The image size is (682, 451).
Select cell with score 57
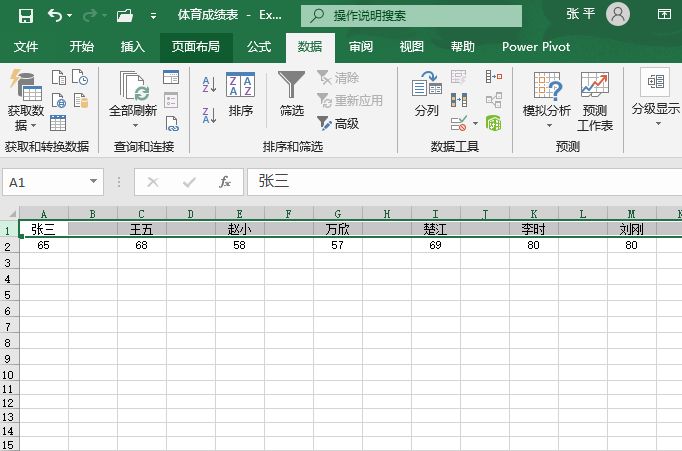point(338,245)
